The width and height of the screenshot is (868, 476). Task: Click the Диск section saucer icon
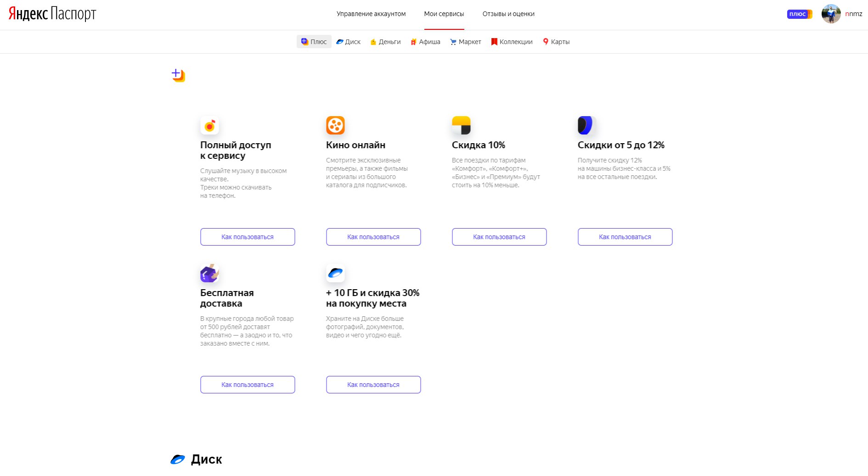click(178, 459)
